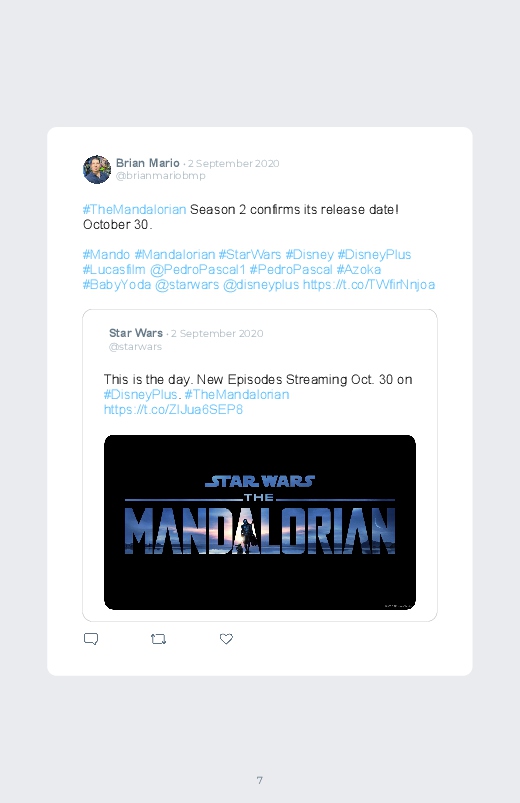Click the @brianmariobmp handle
This screenshot has height=803, width=520.
pyautogui.click(x=160, y=176)
